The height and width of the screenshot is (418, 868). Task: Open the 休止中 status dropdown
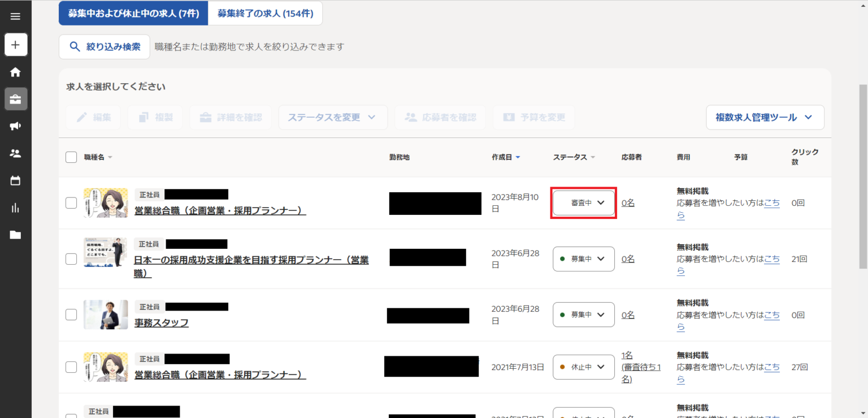[x=583, y=367]
